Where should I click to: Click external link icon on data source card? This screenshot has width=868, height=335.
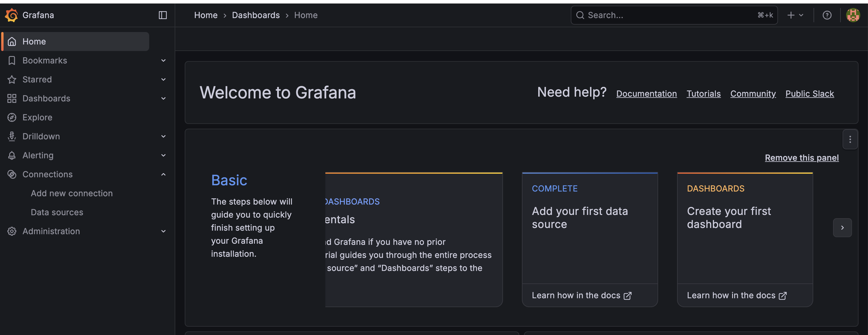627,296
